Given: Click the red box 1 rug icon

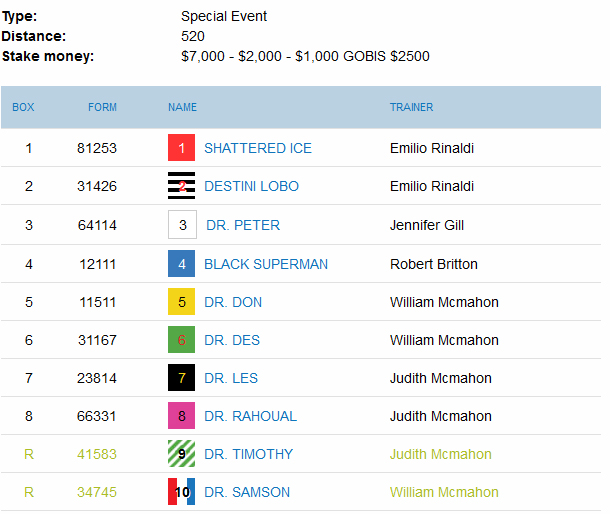Looking at the screenshot, I should (181, 147).
